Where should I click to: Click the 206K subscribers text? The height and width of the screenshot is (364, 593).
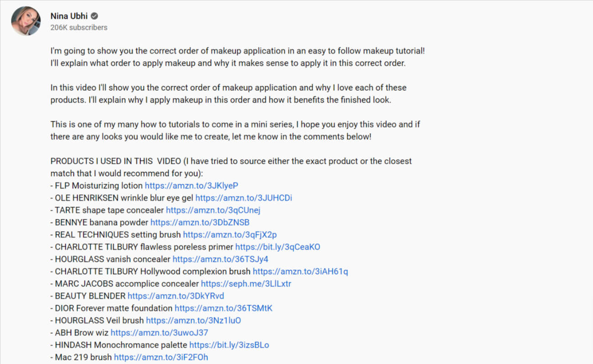[79, 28]
